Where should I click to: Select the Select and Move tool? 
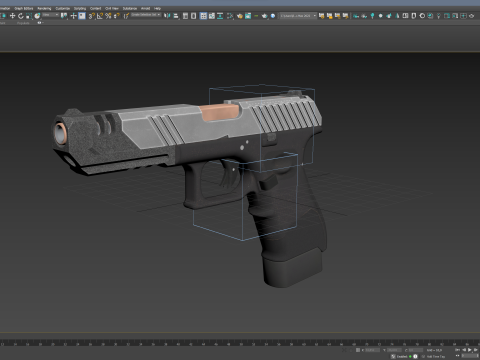[x=12, y=16]
